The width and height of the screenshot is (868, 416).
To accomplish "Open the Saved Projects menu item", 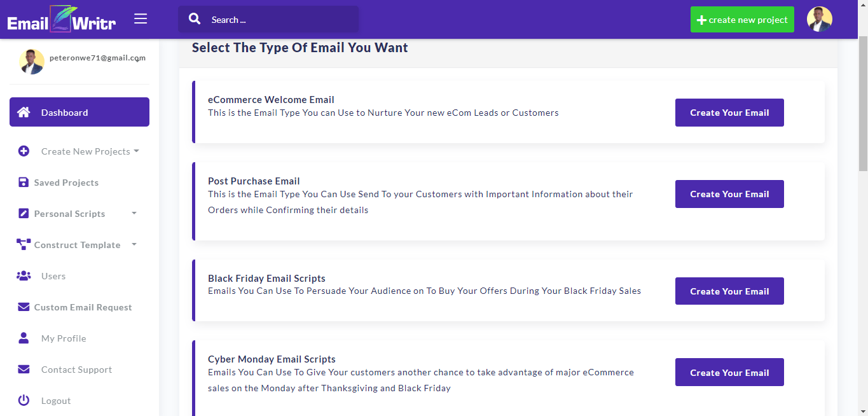I will coord(66,183).
